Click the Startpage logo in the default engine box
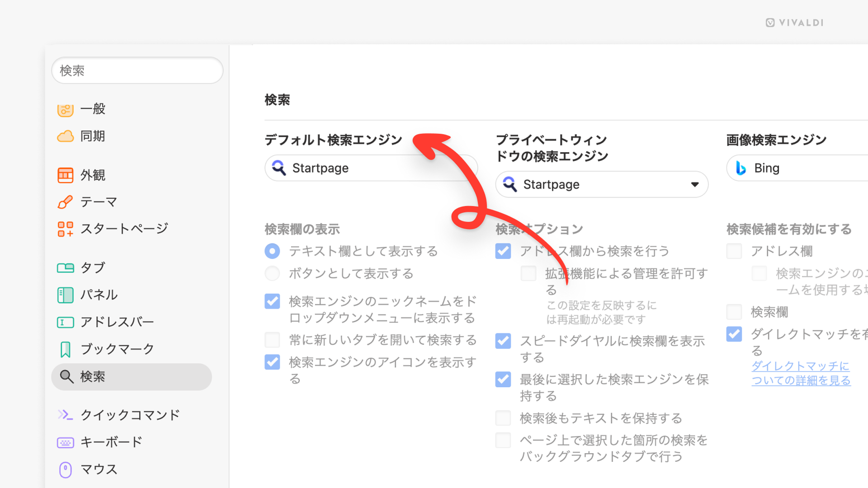The image size is (868, 488). (279, 168)
